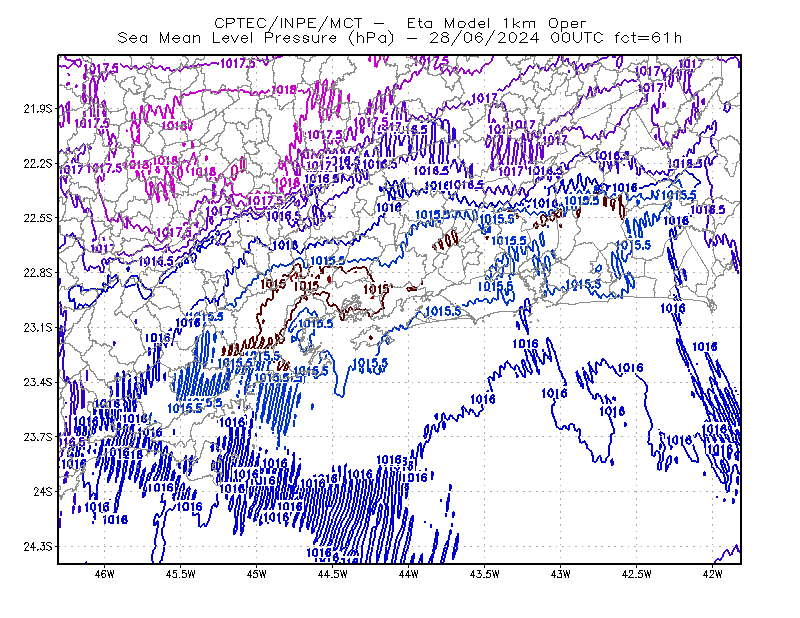
Task: Click the Sea Mean Level Pressure subtitle
Action: tap(256, 38)
